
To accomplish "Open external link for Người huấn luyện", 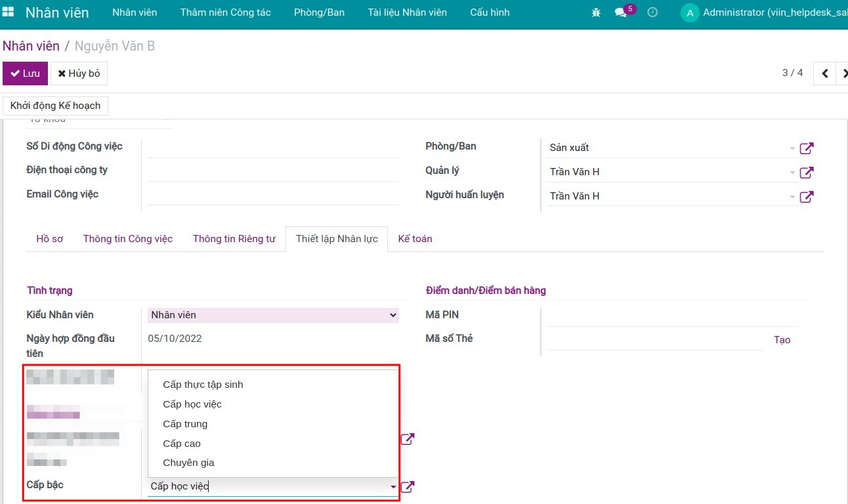I will click(807, 196).
